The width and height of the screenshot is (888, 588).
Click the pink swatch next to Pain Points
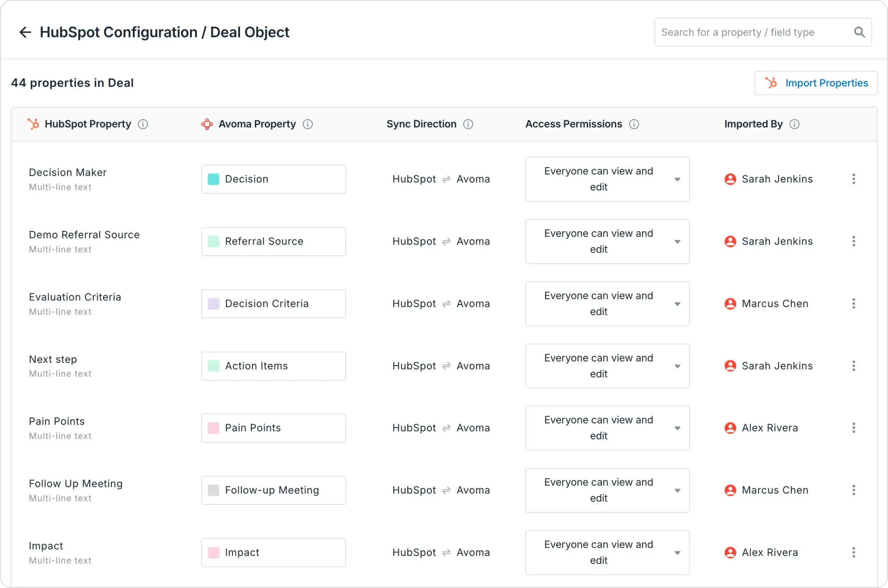coord(213,428)
